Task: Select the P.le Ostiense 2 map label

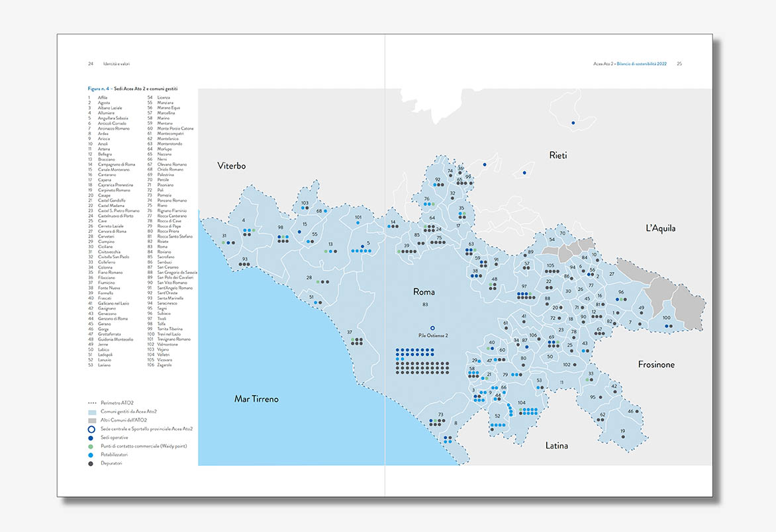Action: (433, 335)
